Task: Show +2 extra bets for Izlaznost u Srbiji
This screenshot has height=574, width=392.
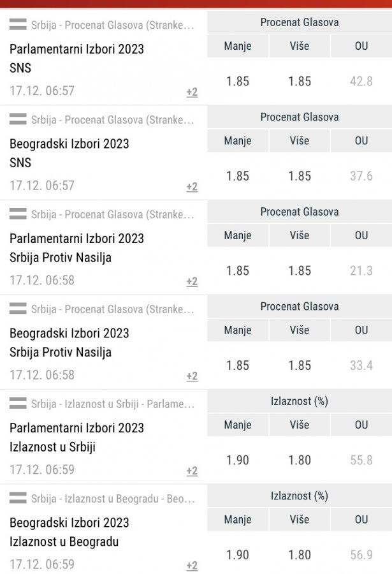Action: pyautogui.click(x=192, y=471)
